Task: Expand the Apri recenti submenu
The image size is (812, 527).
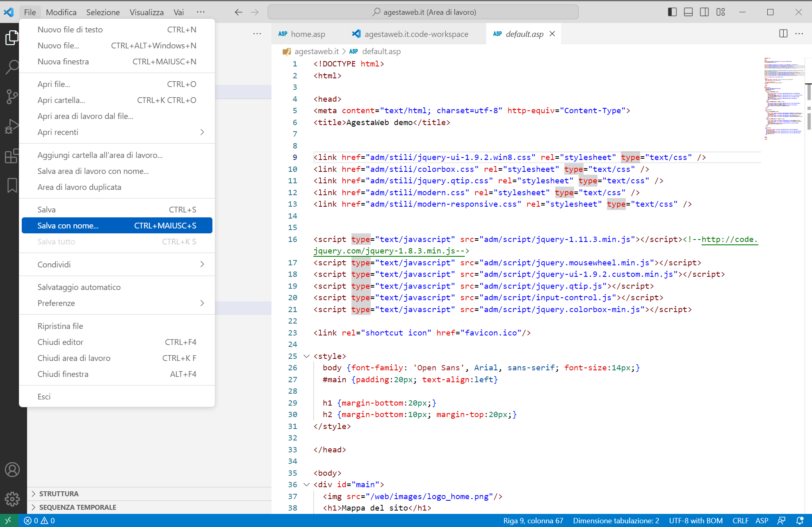Action: point(58,132)
